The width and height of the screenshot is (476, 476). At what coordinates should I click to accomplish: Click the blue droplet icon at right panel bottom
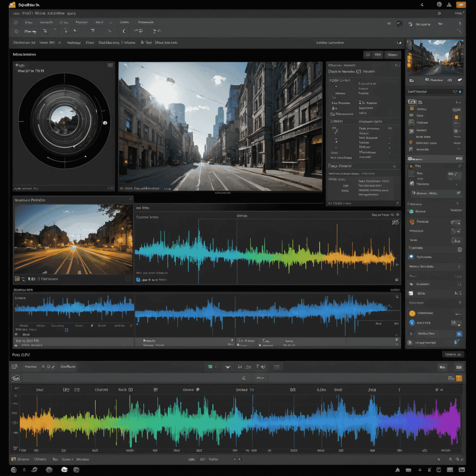click(456, 342)
